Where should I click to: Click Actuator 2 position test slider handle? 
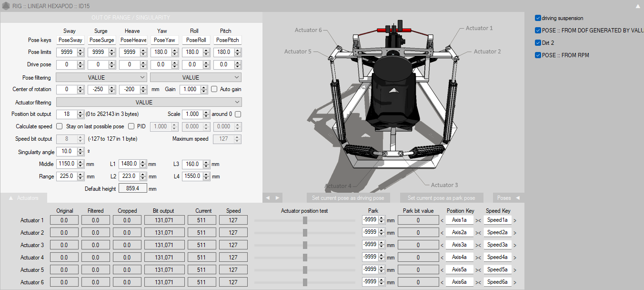pos(305,233)
